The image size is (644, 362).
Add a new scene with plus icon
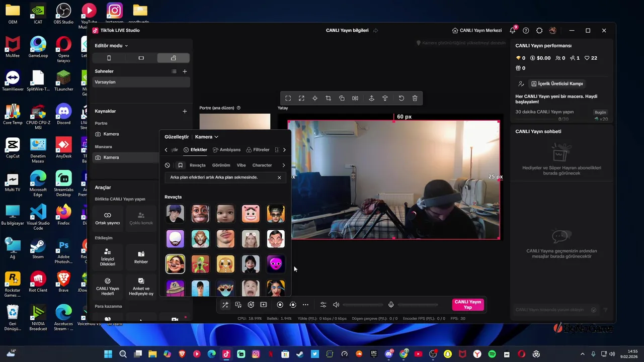click(x=185, y=71)
